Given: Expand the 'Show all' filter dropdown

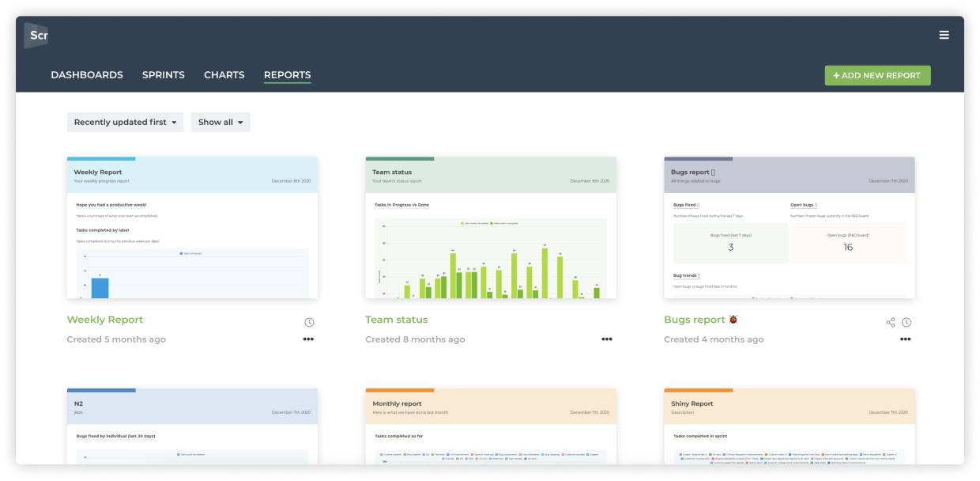Looking at the screenshot, I should coord(220,122).
